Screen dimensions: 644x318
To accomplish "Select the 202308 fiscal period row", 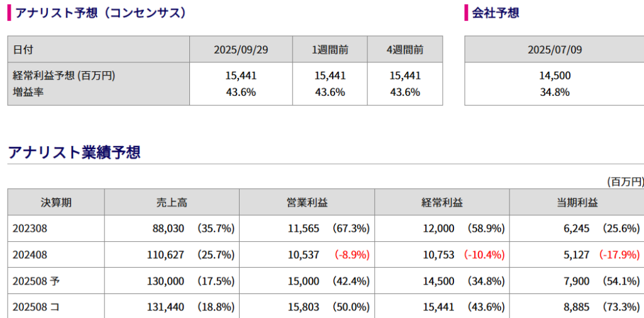I will [x=30, y=229].
